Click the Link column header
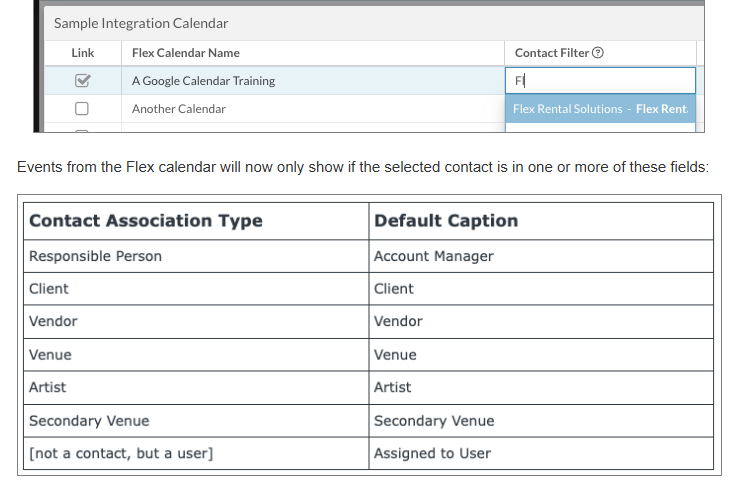 tap(82, 53)
